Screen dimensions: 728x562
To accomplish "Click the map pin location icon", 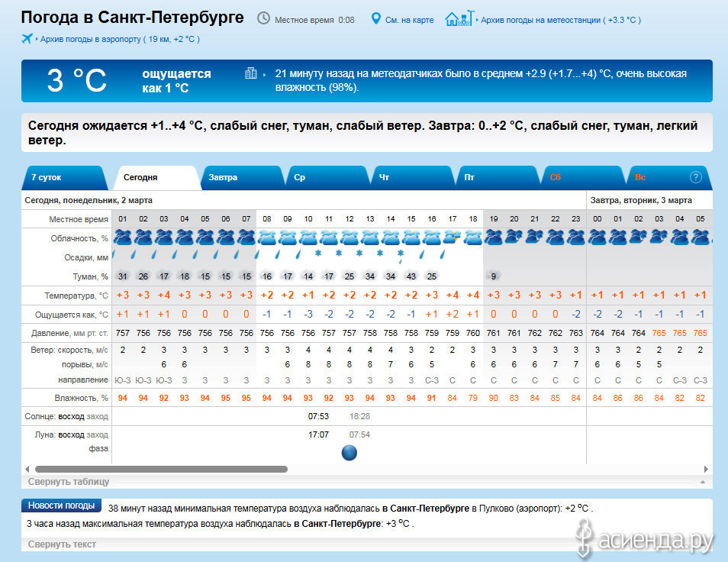I will tap(375, 18).
